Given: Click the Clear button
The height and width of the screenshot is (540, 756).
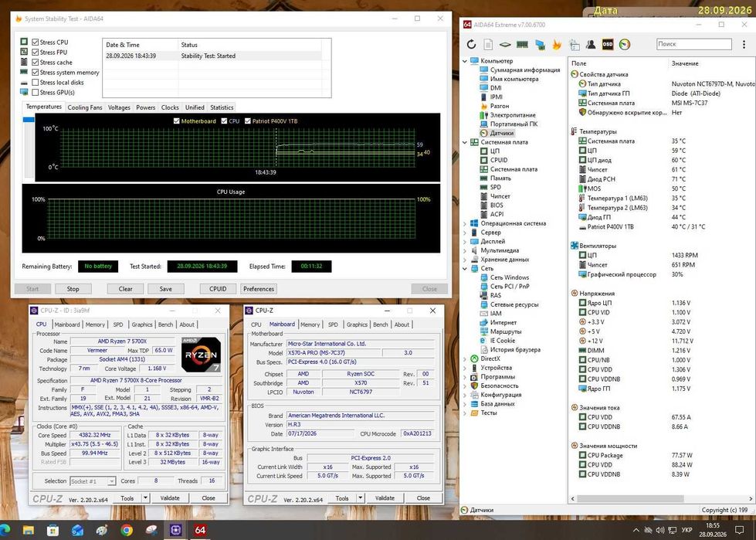Looking at the screenshot, I should click(x=125, y=289).
